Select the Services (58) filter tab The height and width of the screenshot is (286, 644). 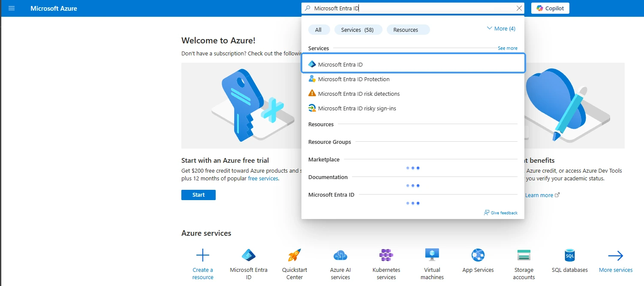[358, 30]
